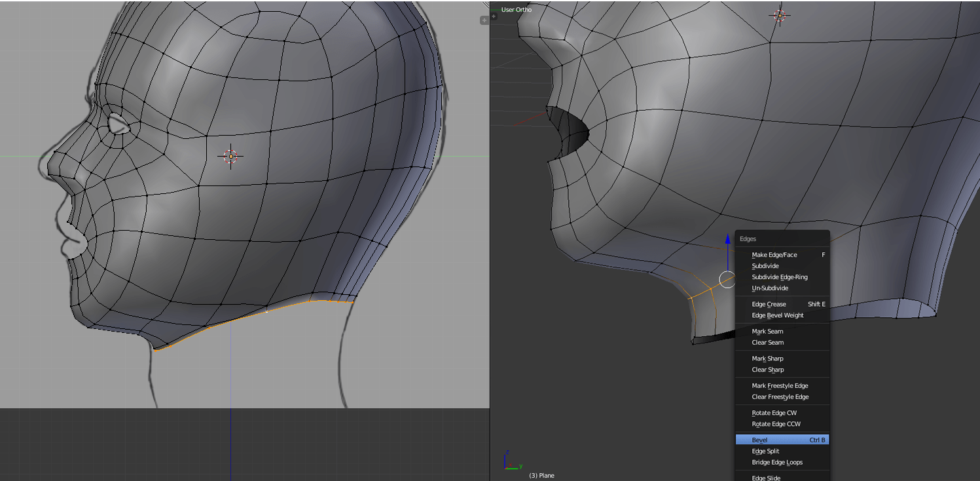Expand the tool shelf plus icon in the right viewport
Screen dimensions: 980x481
point(494,16)
